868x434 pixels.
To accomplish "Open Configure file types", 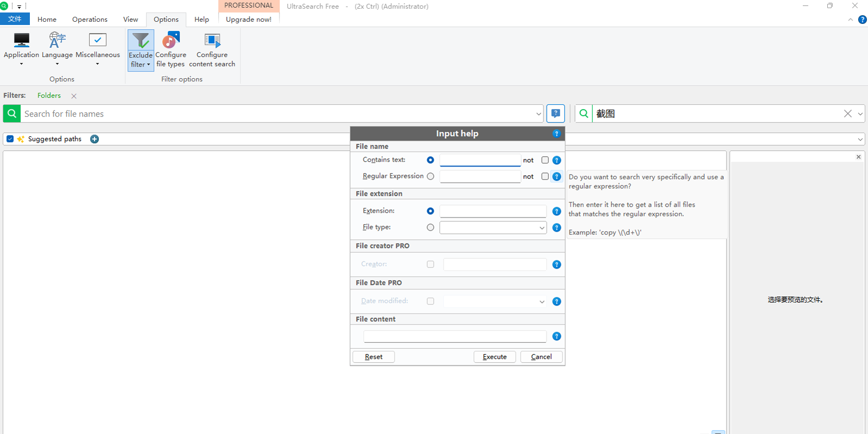I will pyautogui.click(x=170, y=41).
